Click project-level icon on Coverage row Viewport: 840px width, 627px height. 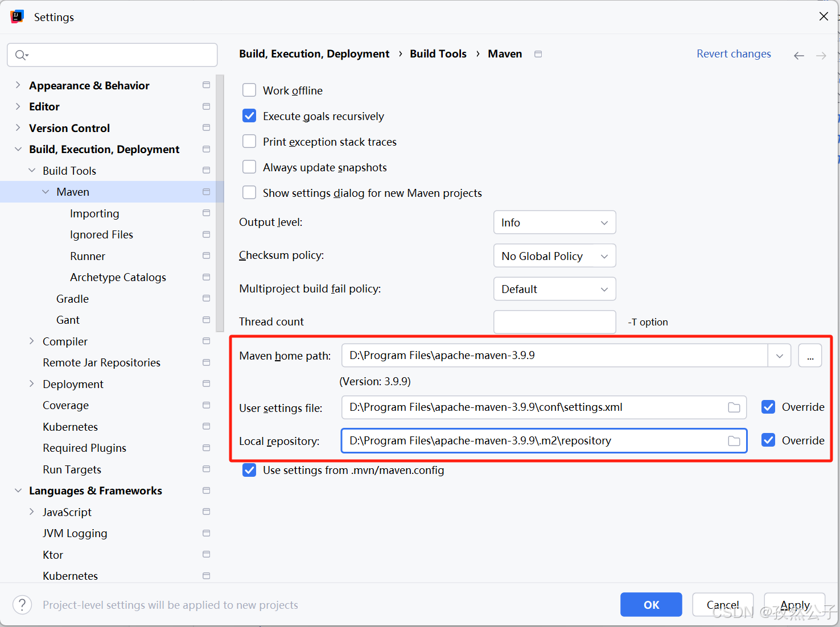point(206,405)
